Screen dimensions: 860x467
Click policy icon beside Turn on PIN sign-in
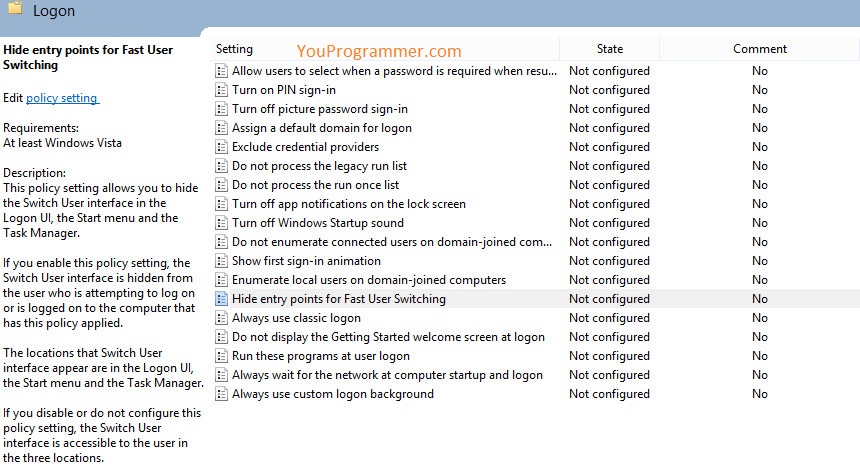tap(221, 90)
